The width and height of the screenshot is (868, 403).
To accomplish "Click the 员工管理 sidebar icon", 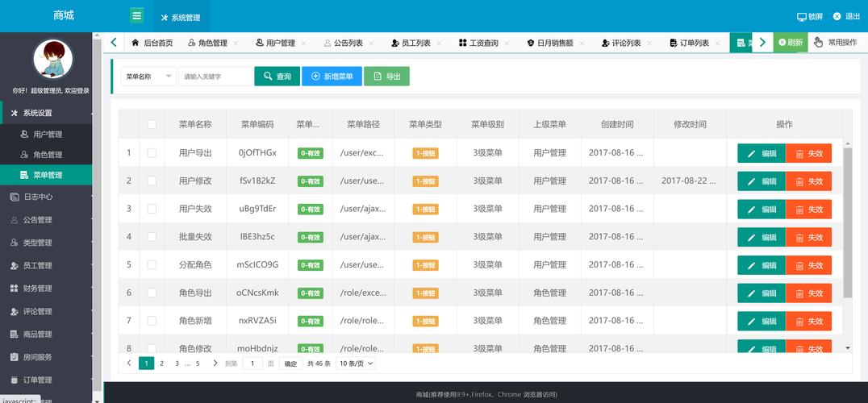I will [x=15, y=266].
